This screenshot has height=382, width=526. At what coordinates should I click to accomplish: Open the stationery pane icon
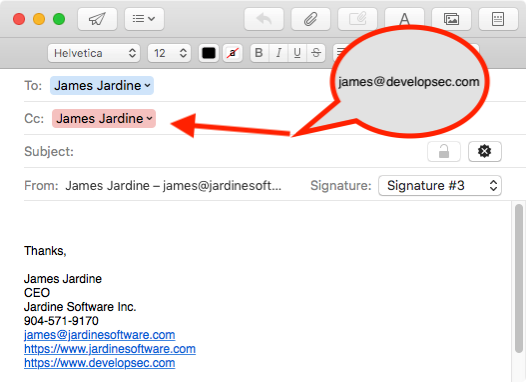(x=498, y=19)
